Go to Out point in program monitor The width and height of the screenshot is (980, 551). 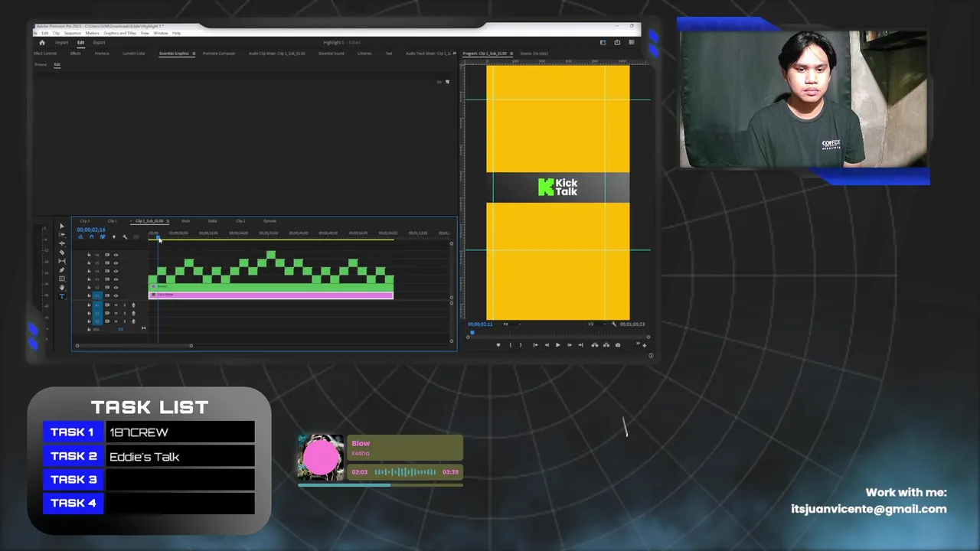coord(580,345)
